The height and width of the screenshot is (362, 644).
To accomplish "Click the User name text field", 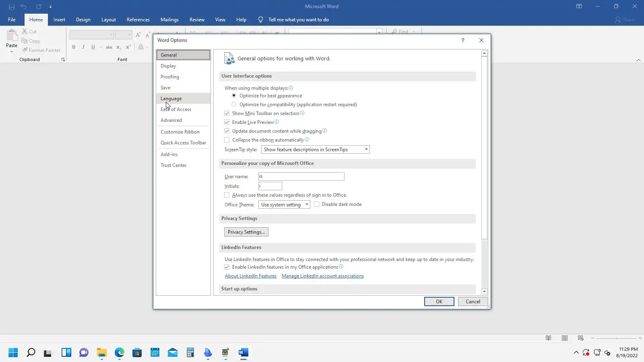I will click(x=301, y=176).
